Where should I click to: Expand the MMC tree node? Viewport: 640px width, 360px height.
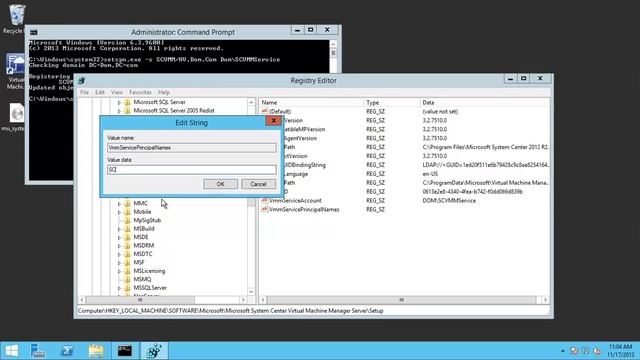point(119,203)
